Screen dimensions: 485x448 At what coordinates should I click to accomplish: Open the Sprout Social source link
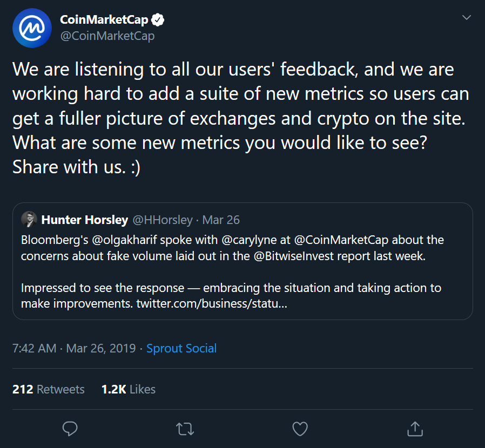pos(181,348)
